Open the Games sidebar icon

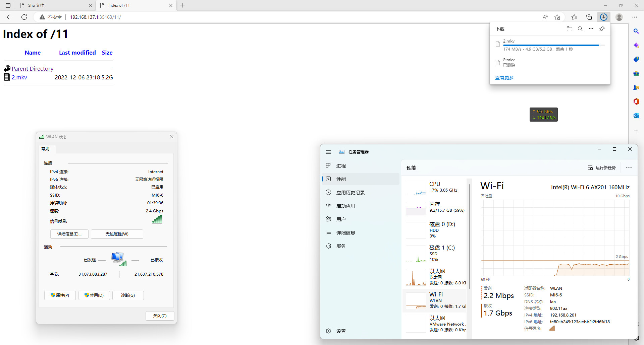(x=636, y=87)
